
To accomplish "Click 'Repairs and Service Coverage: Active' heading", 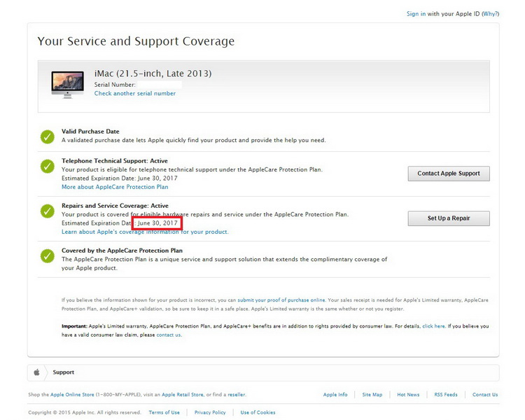I will pyautogui.click(x=115, y=206).
